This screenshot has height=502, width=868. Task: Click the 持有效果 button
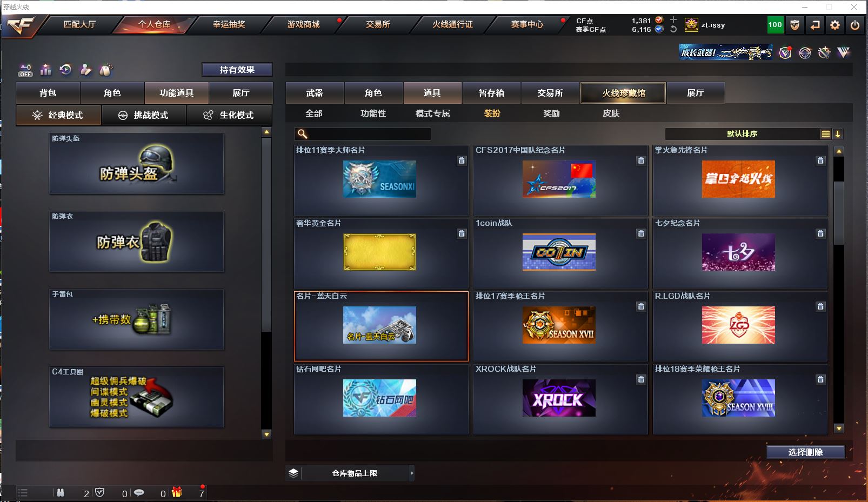237,70
